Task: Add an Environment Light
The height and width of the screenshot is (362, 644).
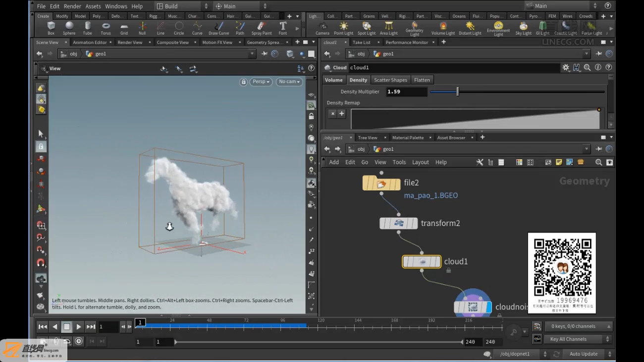Action: (x=498, y=29)
